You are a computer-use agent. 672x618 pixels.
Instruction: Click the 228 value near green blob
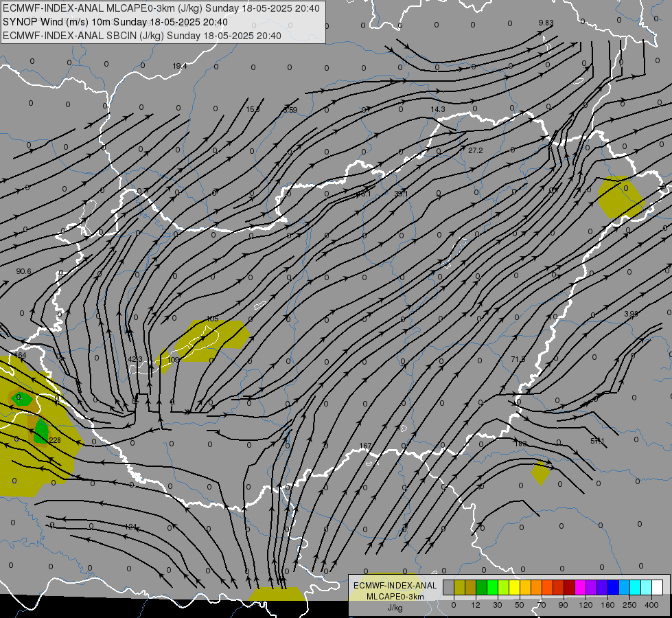tap(55, 440)
